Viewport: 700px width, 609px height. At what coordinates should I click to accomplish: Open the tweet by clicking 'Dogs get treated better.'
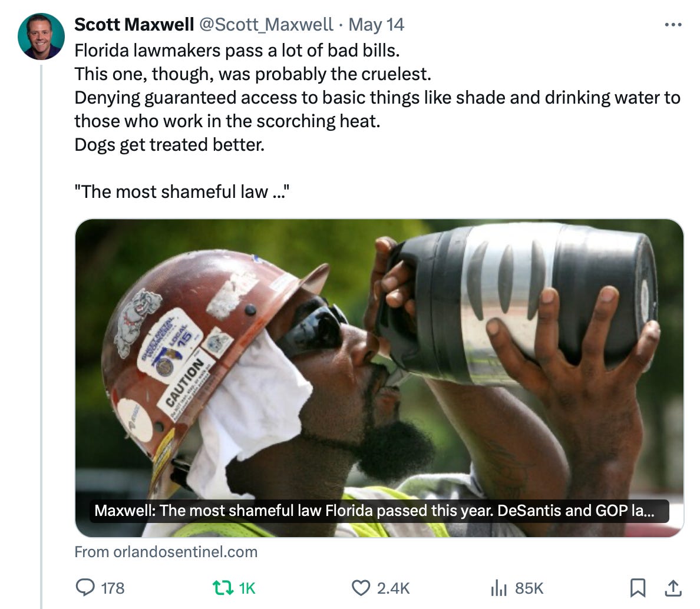(170, 145)
